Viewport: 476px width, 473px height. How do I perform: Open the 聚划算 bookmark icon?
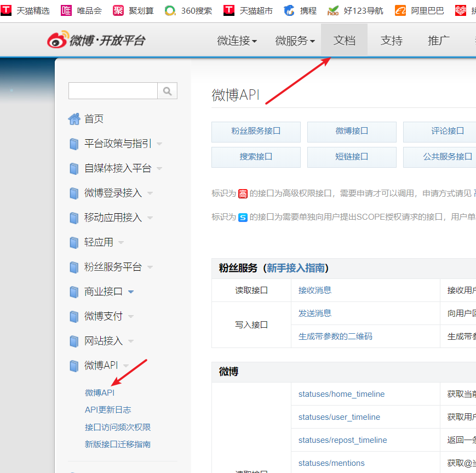[118, 10]
